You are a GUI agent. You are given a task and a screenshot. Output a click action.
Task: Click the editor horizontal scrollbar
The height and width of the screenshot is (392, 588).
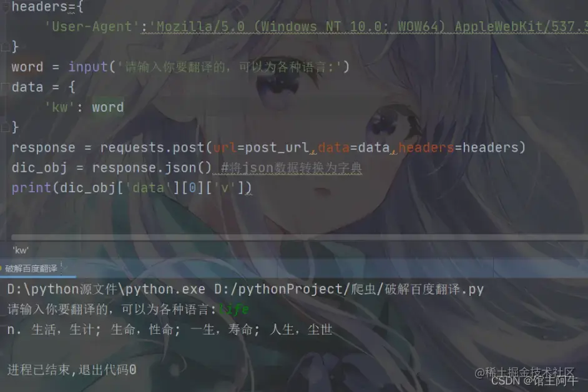click(299, 237)
